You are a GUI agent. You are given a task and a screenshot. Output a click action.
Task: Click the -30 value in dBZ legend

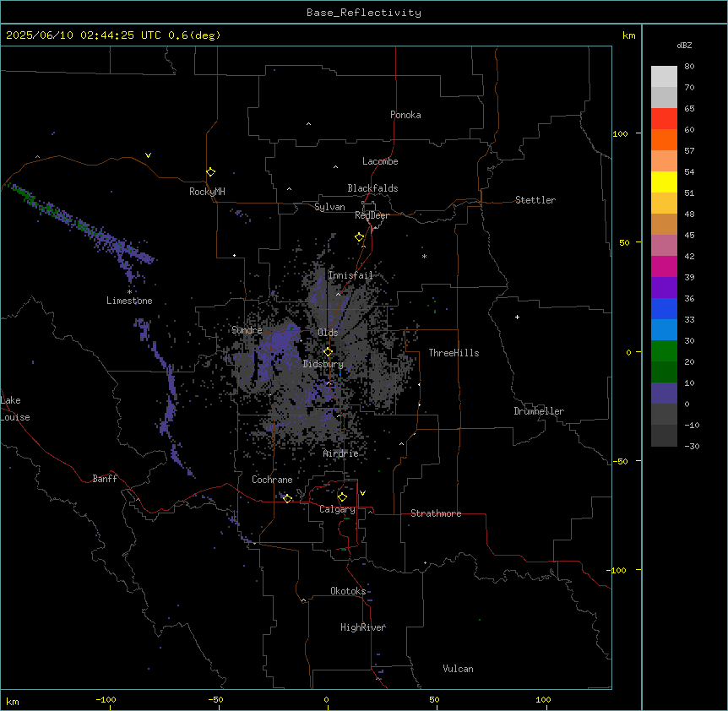pyautogui.click(x=692, y=446)
